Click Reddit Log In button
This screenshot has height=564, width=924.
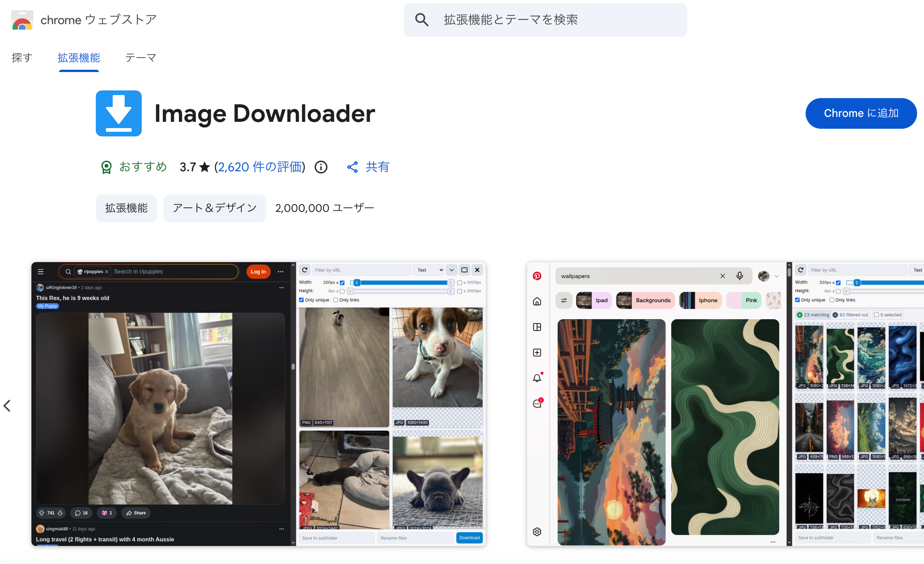coord(258,272)
